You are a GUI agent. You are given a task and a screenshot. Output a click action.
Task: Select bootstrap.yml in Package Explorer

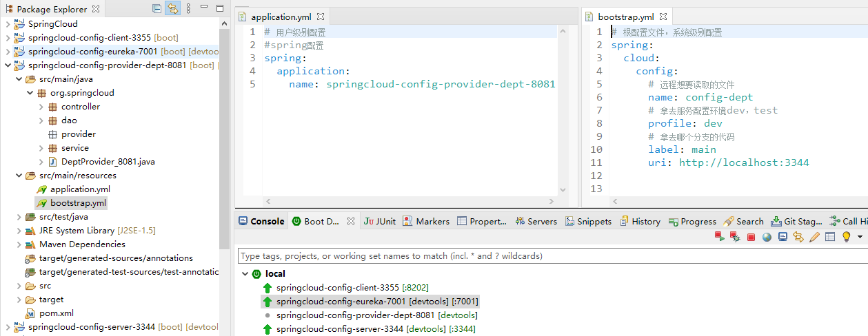coord(71,202)
